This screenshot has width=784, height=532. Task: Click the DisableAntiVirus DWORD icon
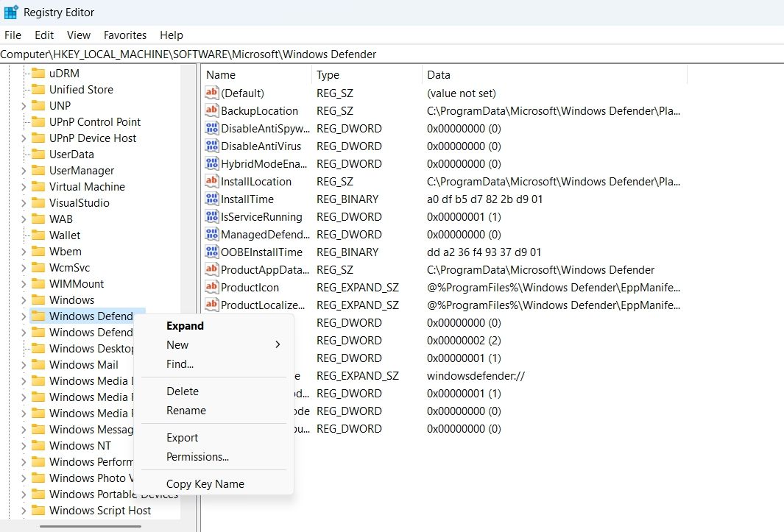pos(211,146)
